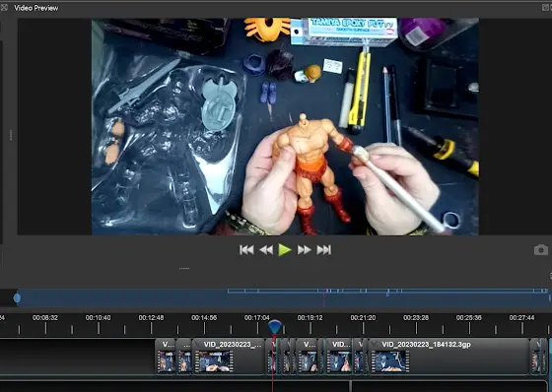Click the rewind button
The image size is (552, 392).
click(266, 250)
